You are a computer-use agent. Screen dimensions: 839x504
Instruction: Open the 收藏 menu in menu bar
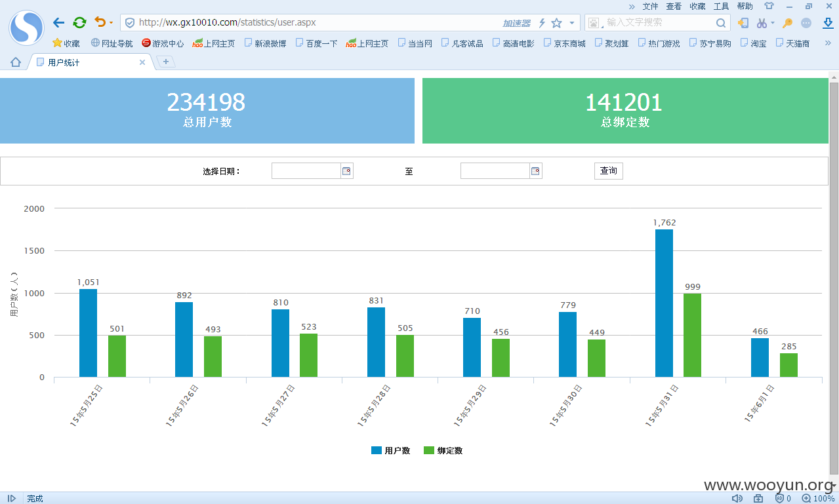pyautogui.click(x=697, y=6)
